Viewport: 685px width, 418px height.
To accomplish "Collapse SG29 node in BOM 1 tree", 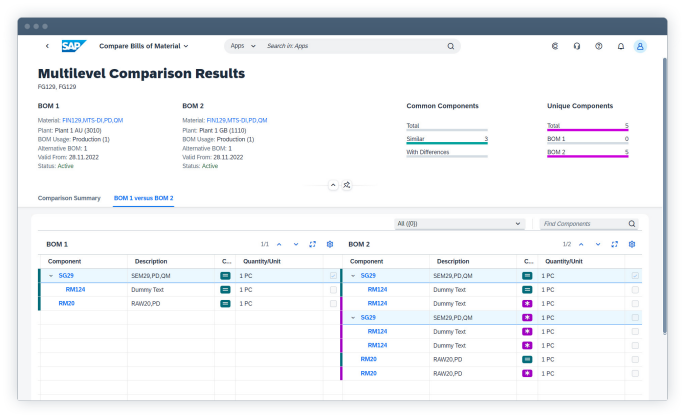I will coord(50,275).
